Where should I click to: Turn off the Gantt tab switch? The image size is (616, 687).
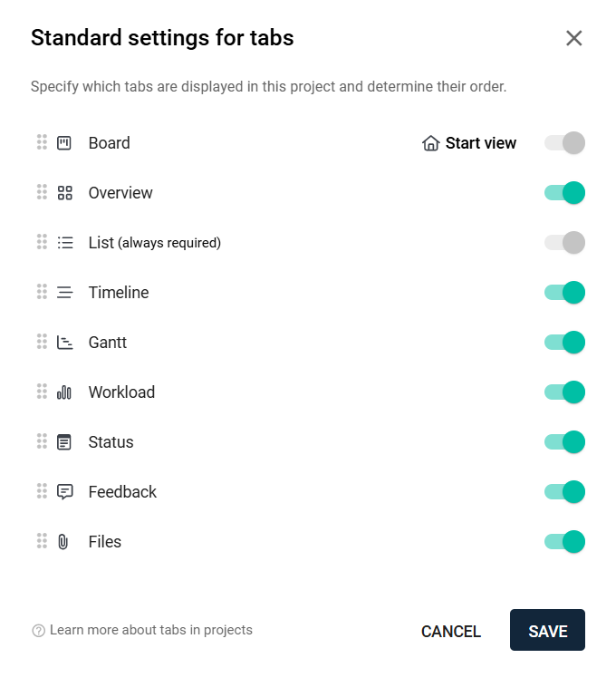(564, 343)
